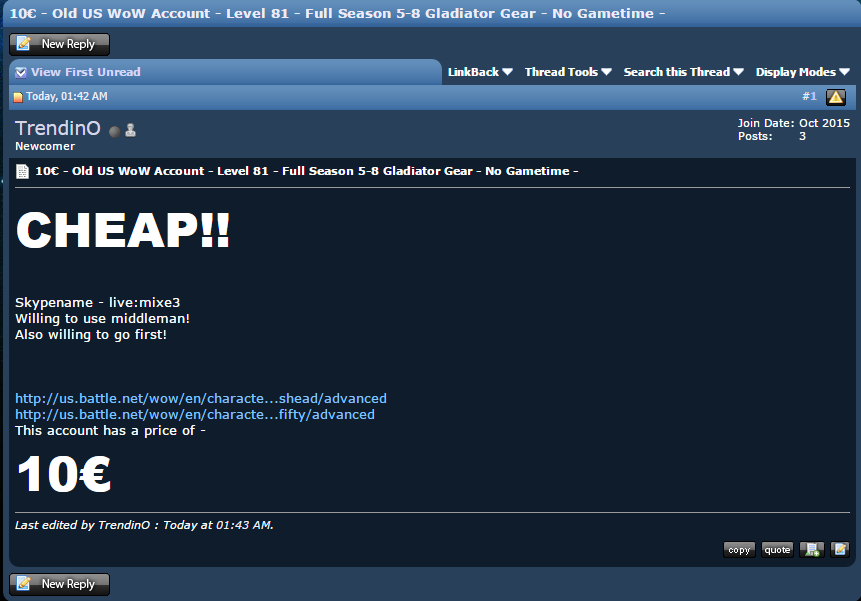Viewport: 861px width, 601px height.
Task: Click TrendinO offline status dot
Action: (x=114, y=132)
